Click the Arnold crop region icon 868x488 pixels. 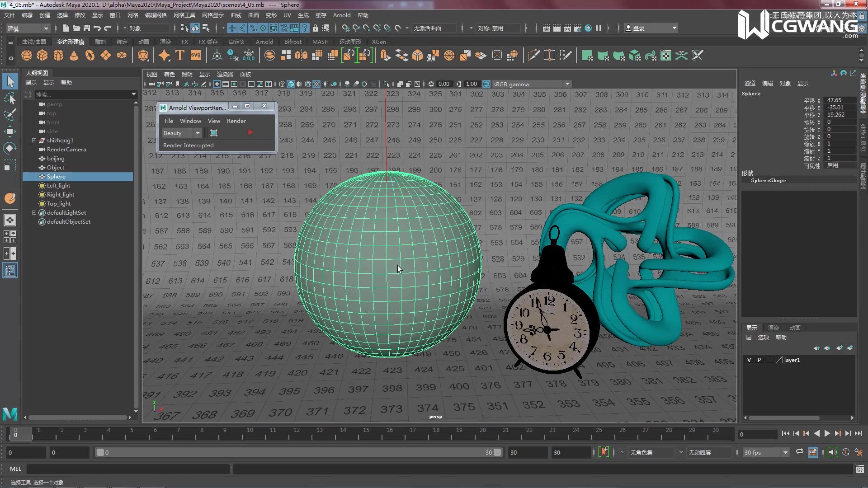[x=214, y=132]
